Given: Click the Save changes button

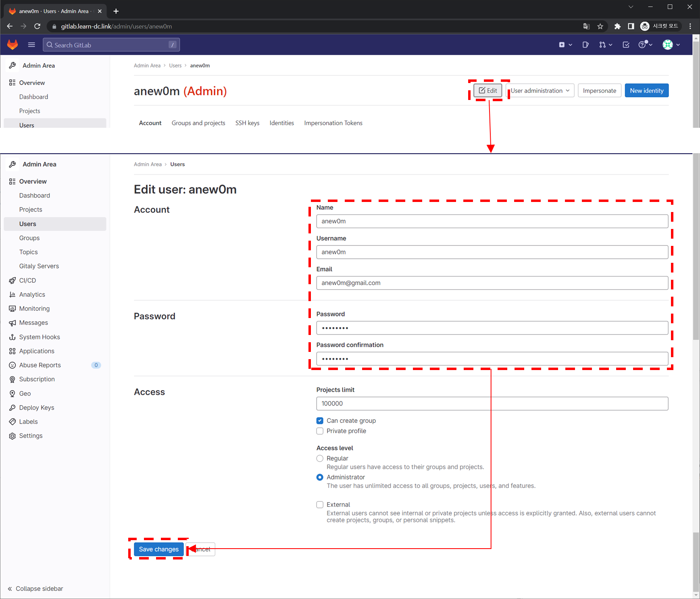Looking at the screenshot, I should pyautogui.click(x=158, y=549).
